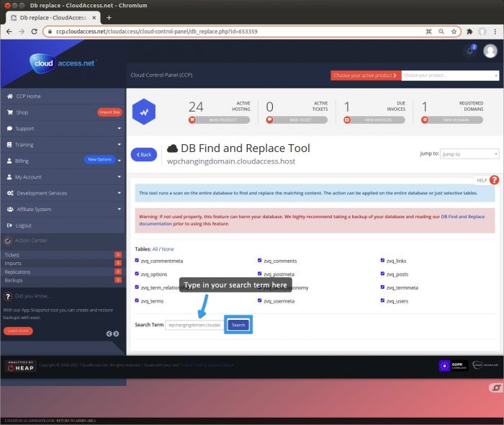The height and width of the screenshot is (425, 504).
Task: Click the New Ticket button
Action: coord(297,120)
